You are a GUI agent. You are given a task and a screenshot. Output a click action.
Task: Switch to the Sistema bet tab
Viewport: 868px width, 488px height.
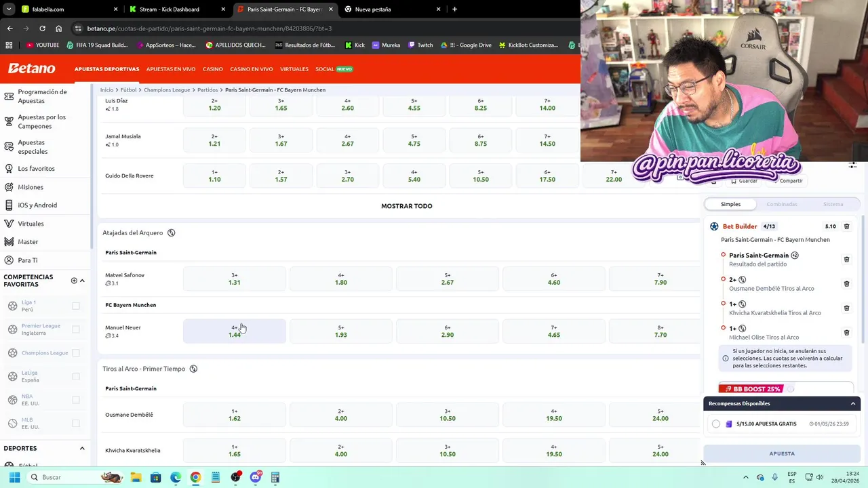833,204
